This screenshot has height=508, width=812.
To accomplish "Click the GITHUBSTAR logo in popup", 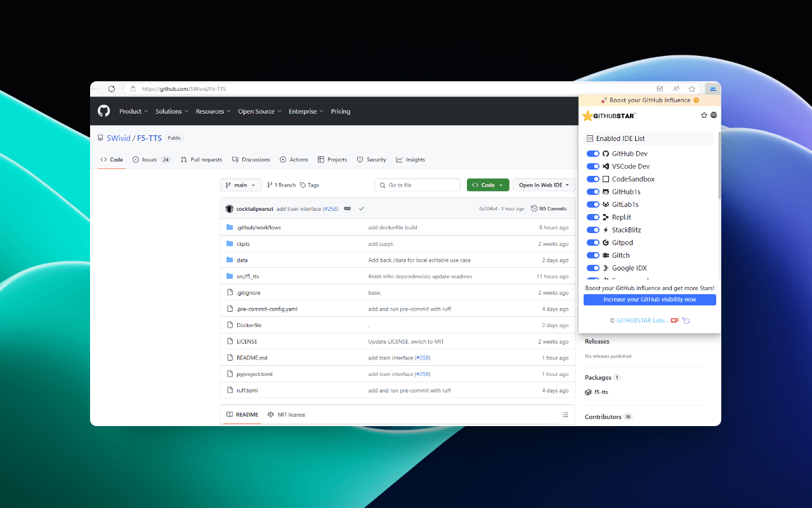I will tap(609, 116).
